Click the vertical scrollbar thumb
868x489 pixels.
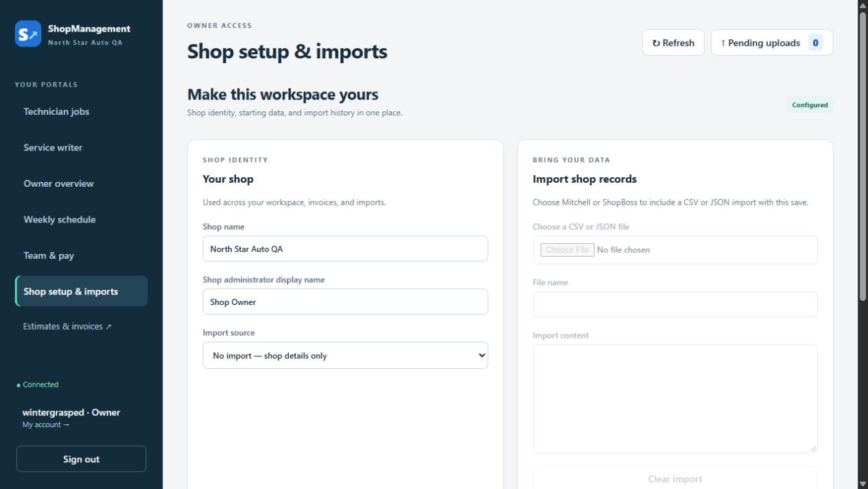click(863, 155)
